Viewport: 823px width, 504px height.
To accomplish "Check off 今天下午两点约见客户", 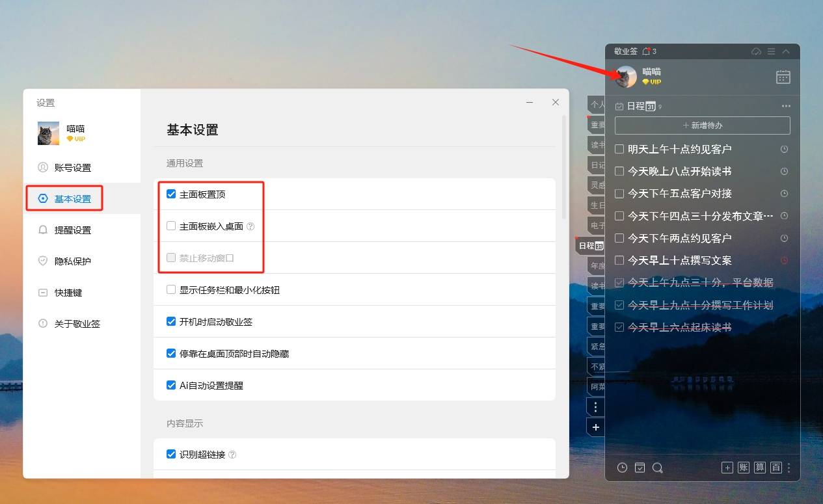I will 619,238.
